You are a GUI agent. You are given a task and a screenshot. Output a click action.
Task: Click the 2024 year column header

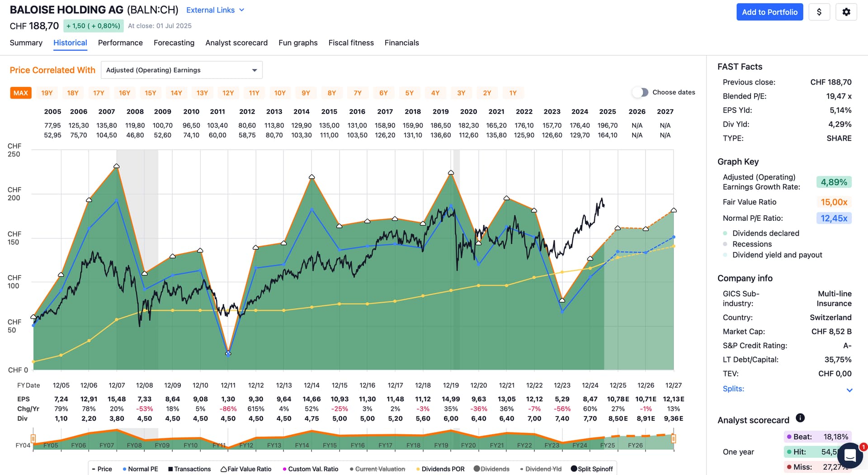tap(580, 112)
